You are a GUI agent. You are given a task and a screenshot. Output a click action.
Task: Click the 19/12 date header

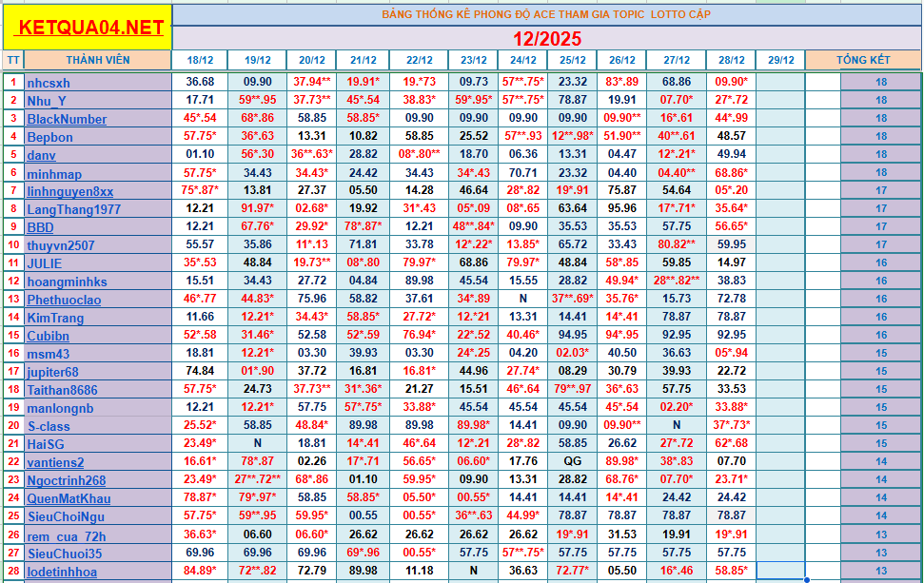pos(258,60)
